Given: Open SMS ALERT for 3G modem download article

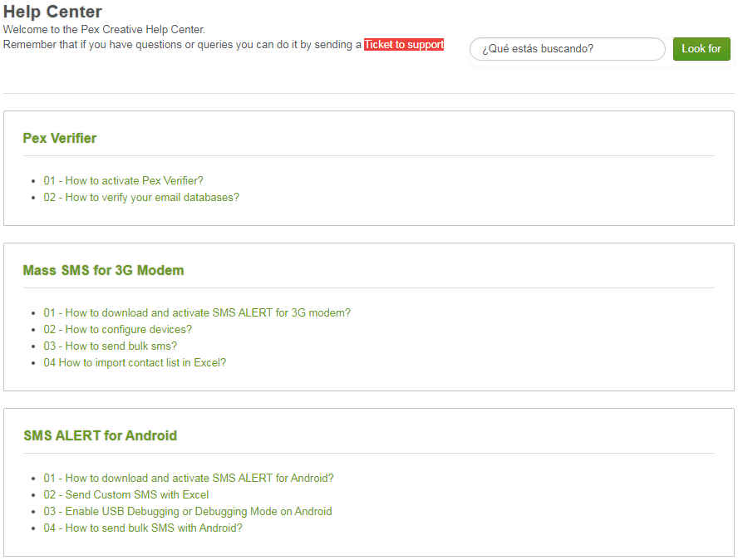Looking at the screenshot, I should (x=197, y=313).
